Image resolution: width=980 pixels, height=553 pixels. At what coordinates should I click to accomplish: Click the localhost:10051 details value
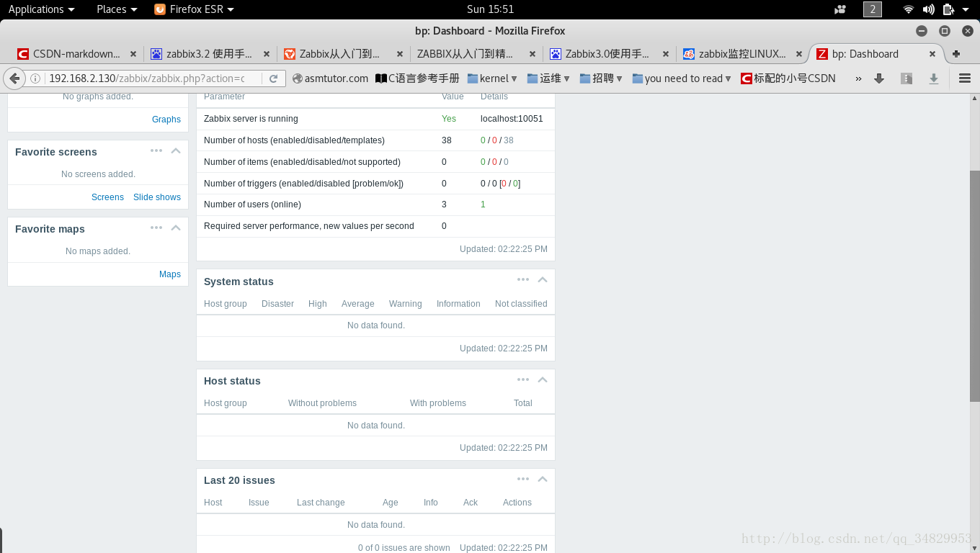click(x=512, y=119)
